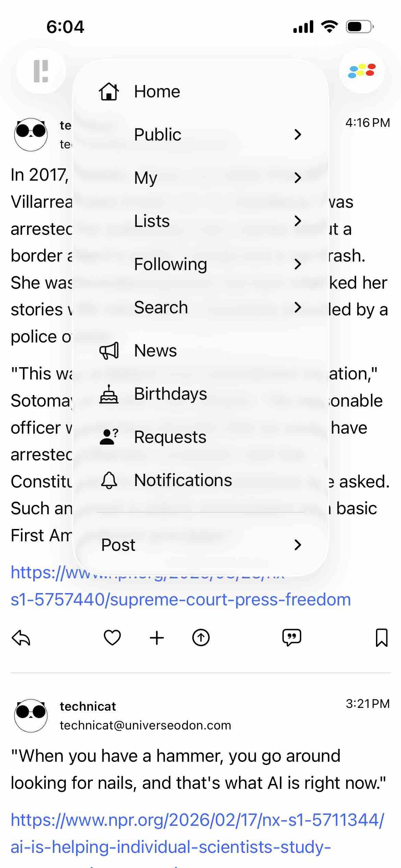Boost post with up-arrow circle icon
This screenshot has width=401, height=868.
point(201,638)
